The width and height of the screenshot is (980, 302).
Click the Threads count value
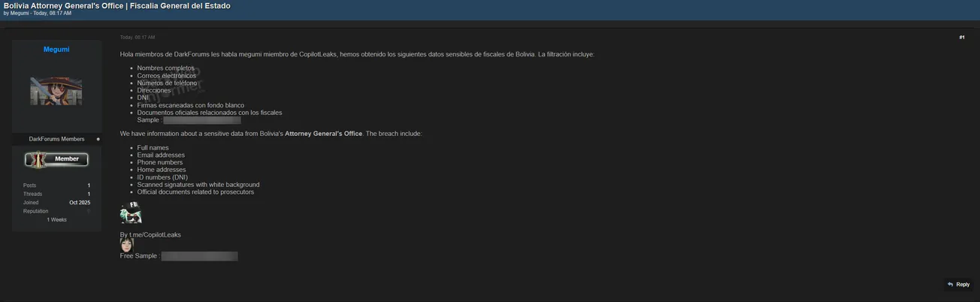click(89, 194)
